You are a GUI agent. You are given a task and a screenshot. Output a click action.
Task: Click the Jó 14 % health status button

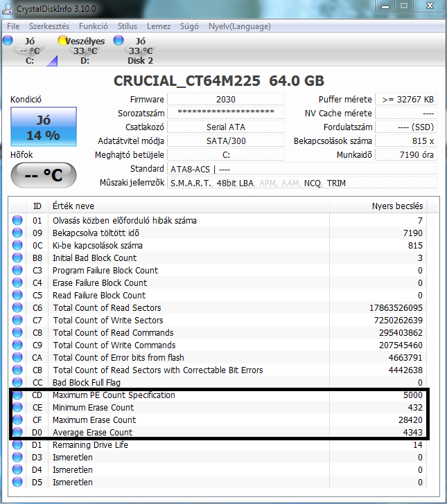click(44, 127)
